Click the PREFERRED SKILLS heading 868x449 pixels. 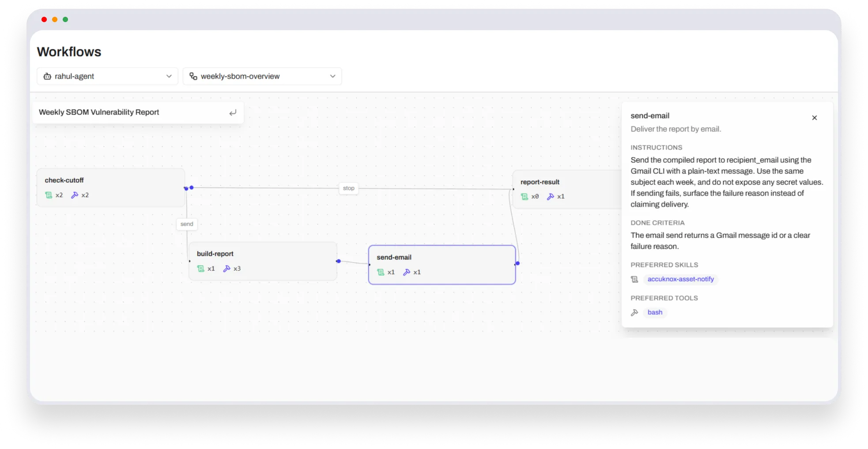(x=664, y=265)
